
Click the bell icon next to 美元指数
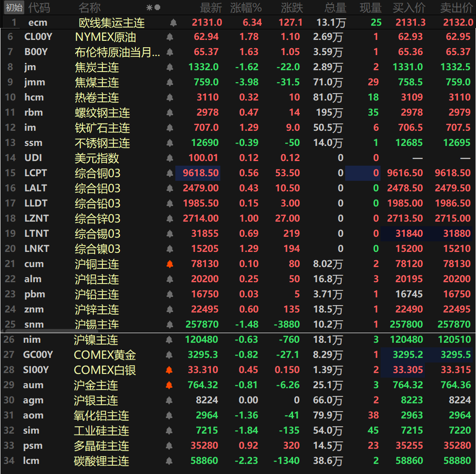coord(169,158)
